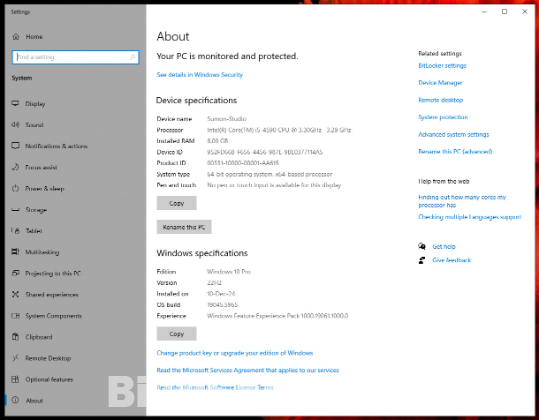Screen dimensions: 539x420
Task: Click the Get help chat icon
Action: click(x=422, y=246)
